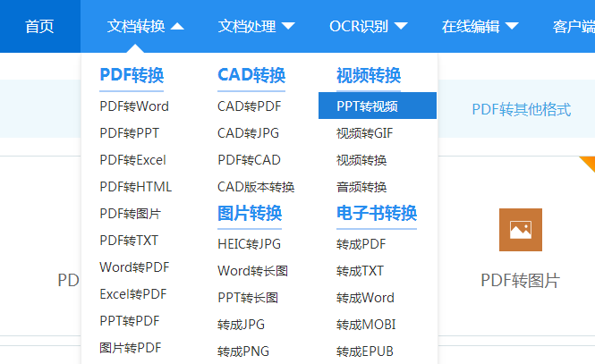Collapse the 文档转换 dropdown menu
Screen dimensions: 595x364
point(145,26)
